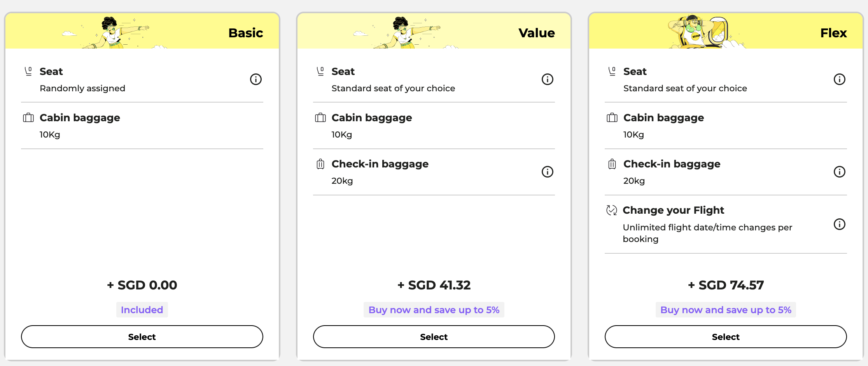Show check-in baggage info on Flex card
Viewport: 868px width, 366px height.
click(x=839, y=172)
